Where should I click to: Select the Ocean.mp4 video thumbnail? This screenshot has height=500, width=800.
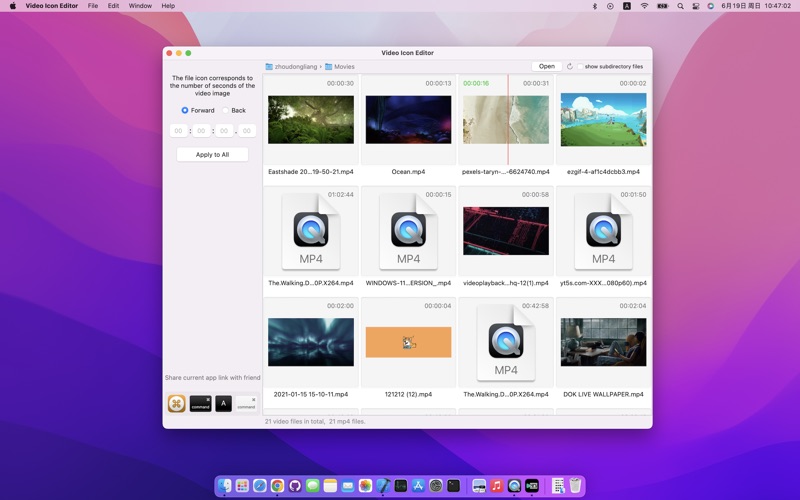pos(408,120)
